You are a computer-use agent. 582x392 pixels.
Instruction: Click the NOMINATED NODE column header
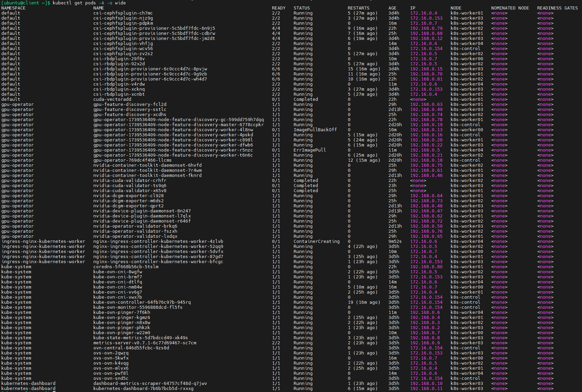510,8
